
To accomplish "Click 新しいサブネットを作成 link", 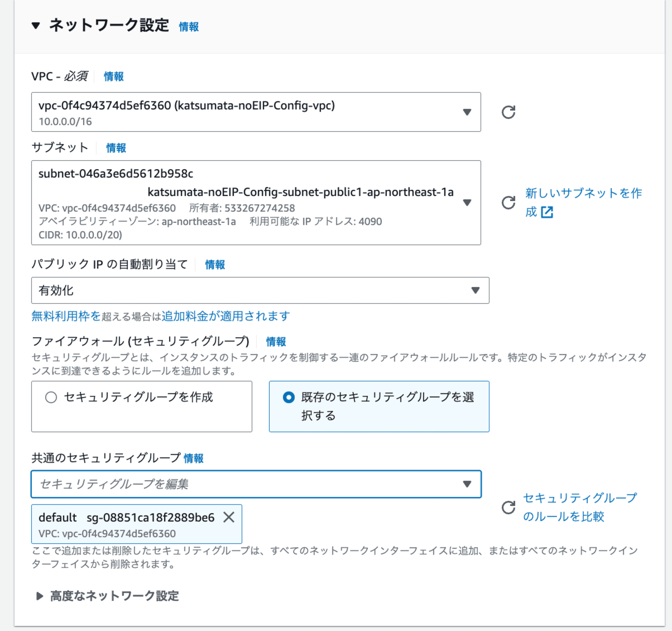I will coord(583,202).
